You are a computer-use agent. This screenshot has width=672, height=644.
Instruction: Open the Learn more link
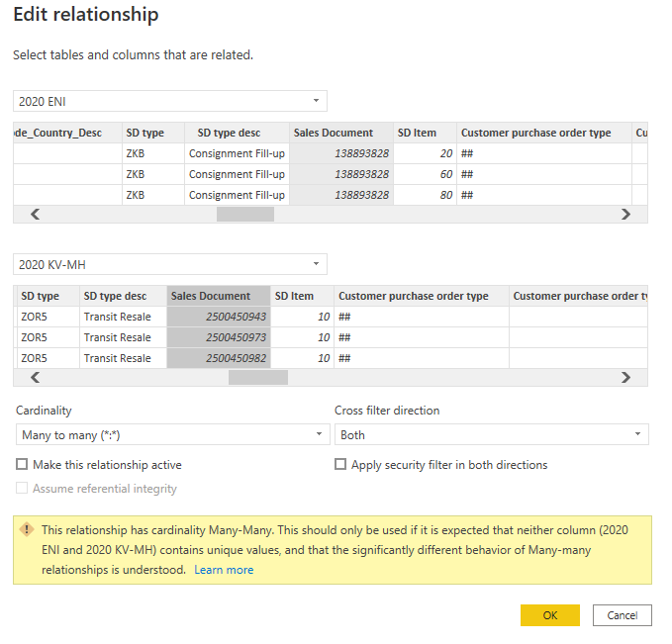click(224, 570)
